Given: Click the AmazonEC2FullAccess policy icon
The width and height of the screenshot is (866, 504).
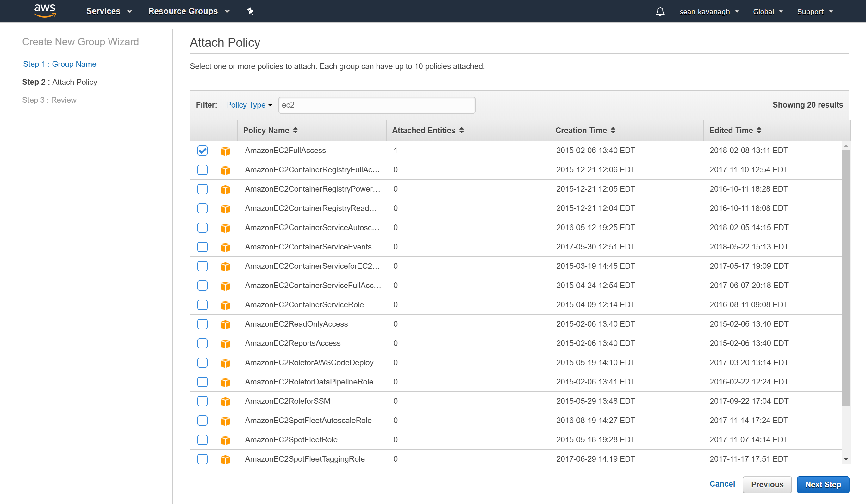Looking at the screenshot, I should pyautogui.click(x=225, y=151).
